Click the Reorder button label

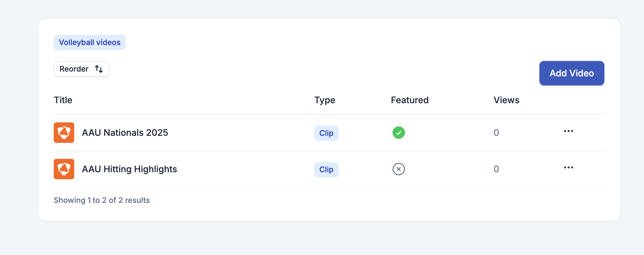pos(74,69)
